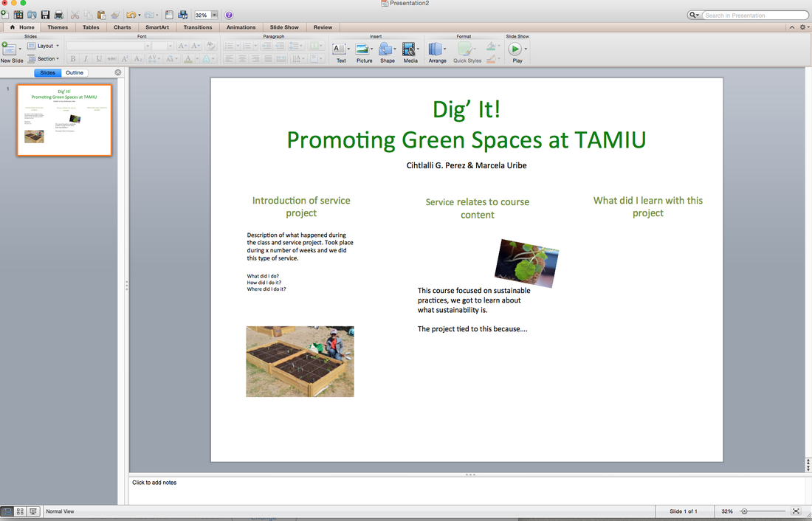Click the Undo arrow icon

click(x=131, y=15)
